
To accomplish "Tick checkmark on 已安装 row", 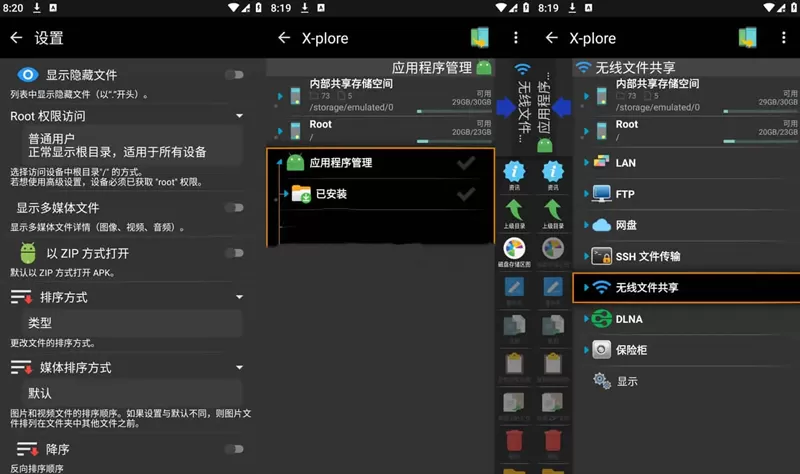I will click(466, 194).
